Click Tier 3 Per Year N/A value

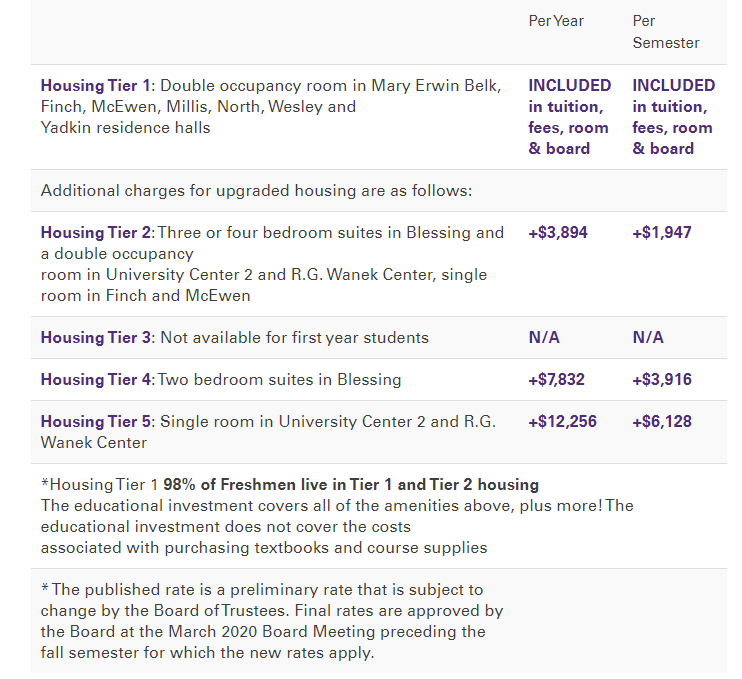(x=544, y=338)
